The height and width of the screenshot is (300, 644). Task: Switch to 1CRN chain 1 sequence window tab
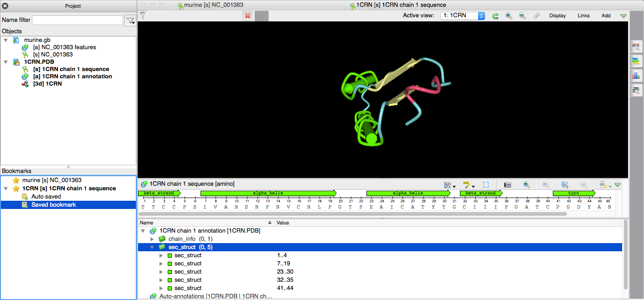397,5
